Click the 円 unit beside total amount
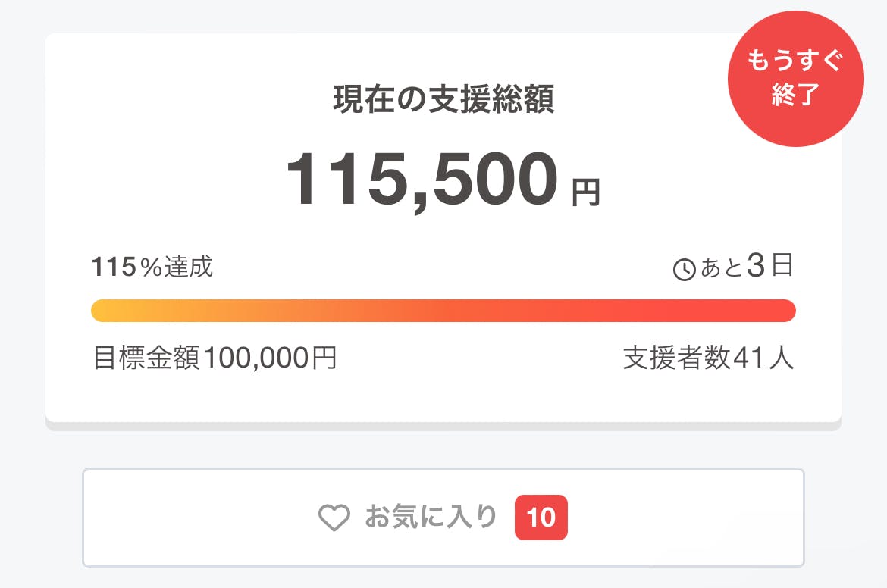 [585, 192]
